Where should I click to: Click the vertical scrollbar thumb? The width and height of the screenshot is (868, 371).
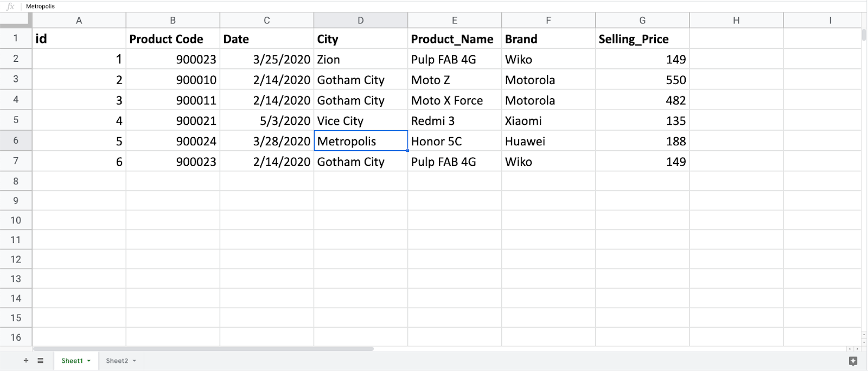864,35
